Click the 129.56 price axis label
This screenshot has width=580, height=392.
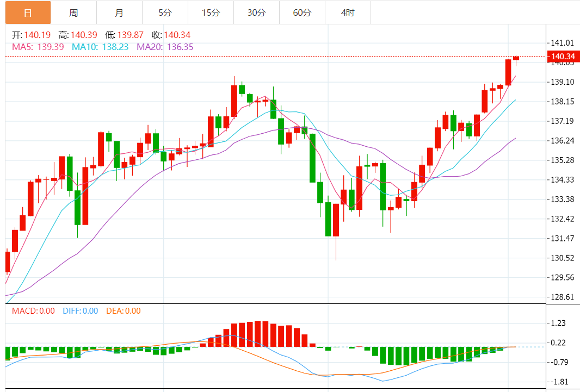click(562, 277)
